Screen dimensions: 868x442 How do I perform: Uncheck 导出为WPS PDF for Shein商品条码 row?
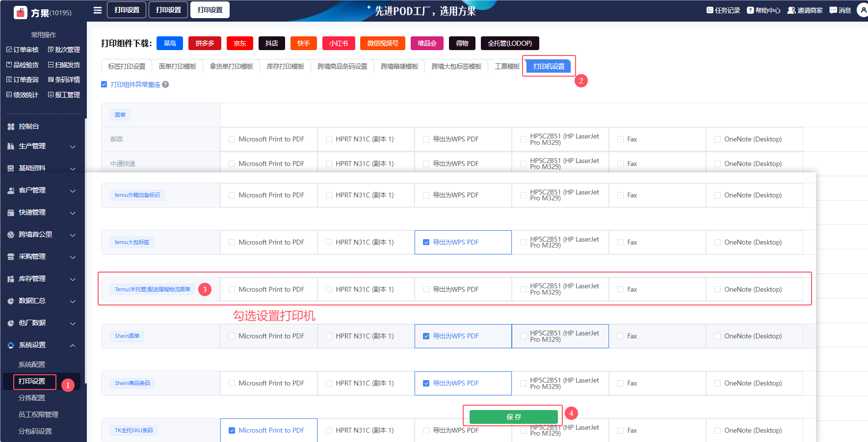(426, 384)
